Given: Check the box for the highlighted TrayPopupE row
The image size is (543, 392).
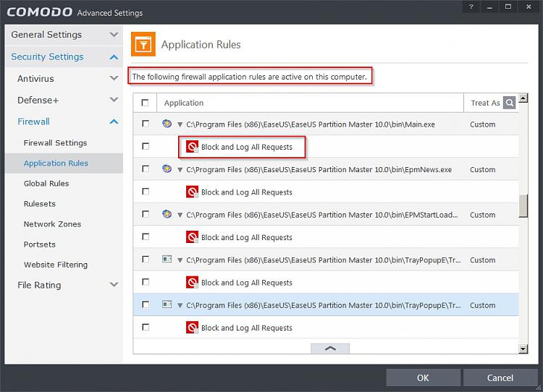Looking at the screenshot, I should click(146, 304).
